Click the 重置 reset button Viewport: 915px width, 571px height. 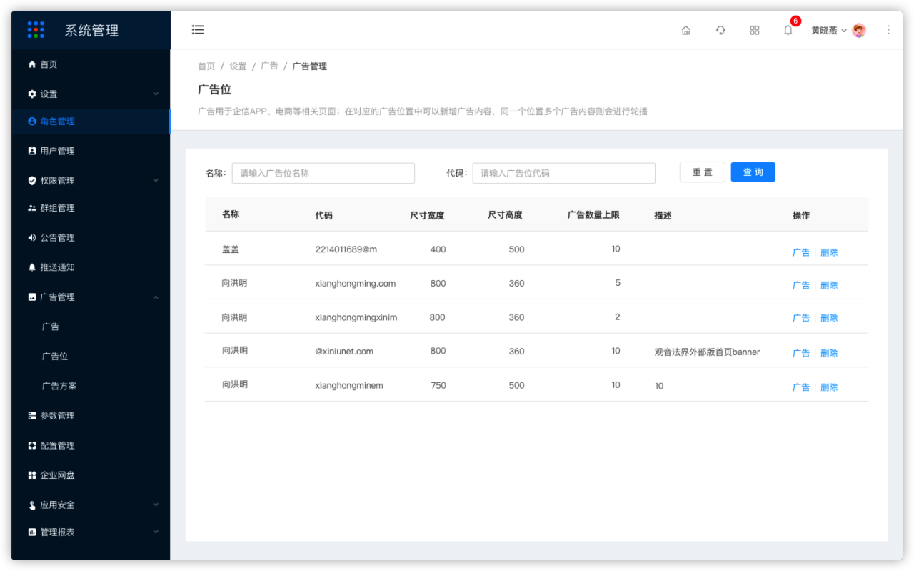pos(702,172)
